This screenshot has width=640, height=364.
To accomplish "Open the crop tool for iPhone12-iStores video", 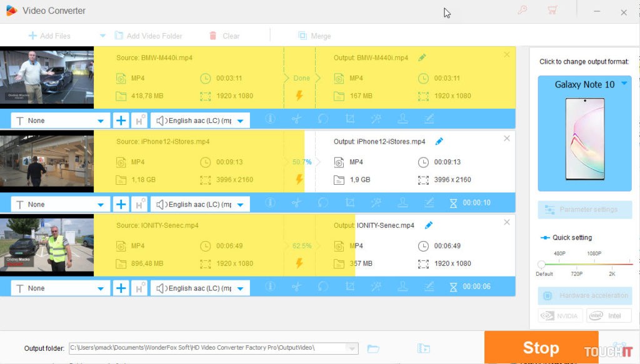I will click(349, 203).
